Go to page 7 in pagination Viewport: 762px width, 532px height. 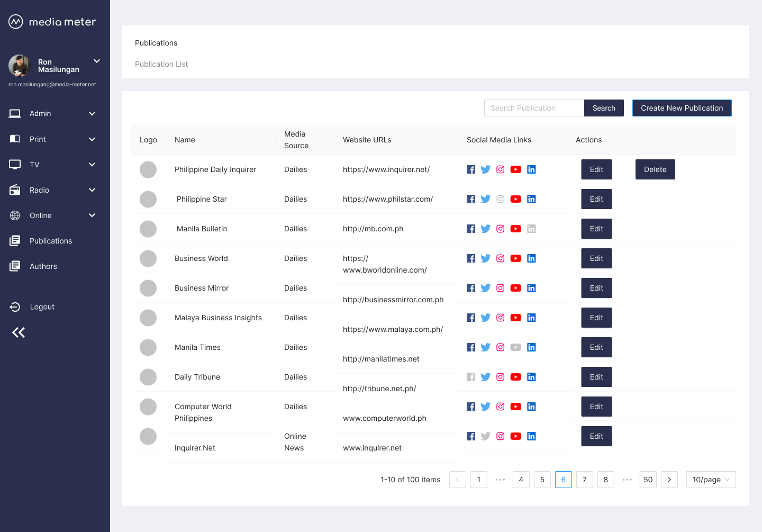584,480
